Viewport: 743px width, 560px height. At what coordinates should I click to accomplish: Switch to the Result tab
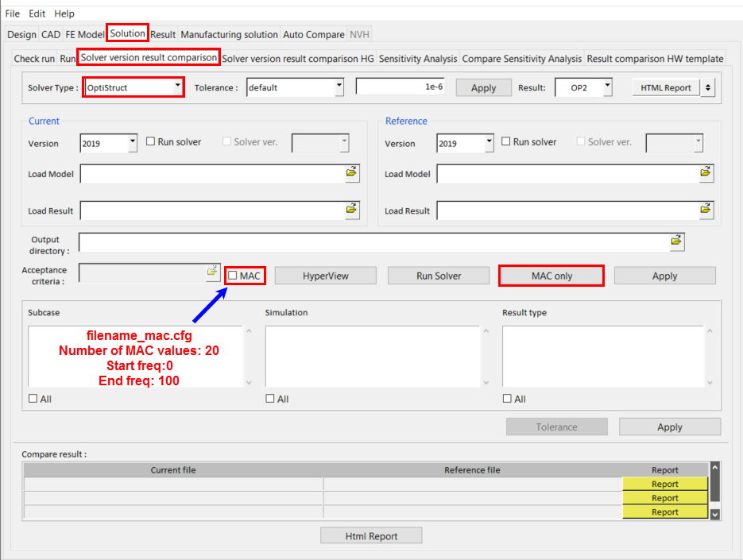click(163, 35)
